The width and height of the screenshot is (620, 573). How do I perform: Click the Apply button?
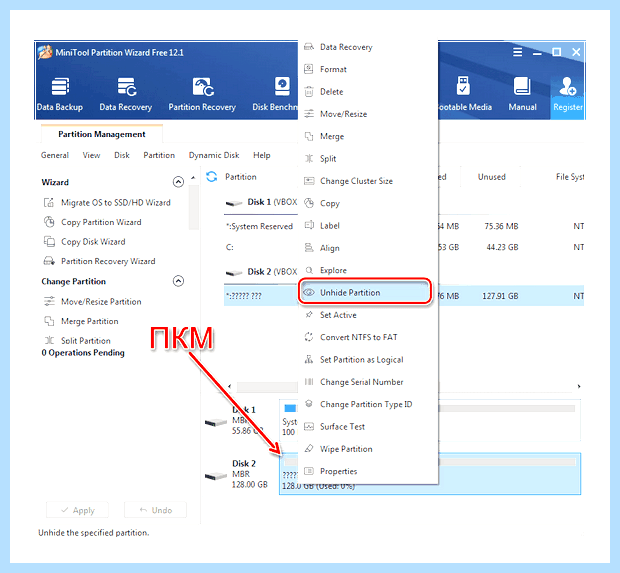78,510
